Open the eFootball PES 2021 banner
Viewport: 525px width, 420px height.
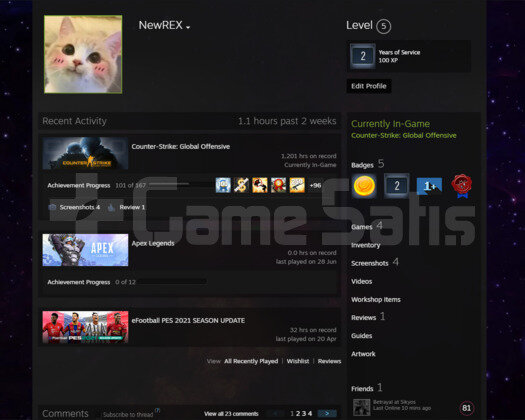pyautogui.click(x=85, y=327)
